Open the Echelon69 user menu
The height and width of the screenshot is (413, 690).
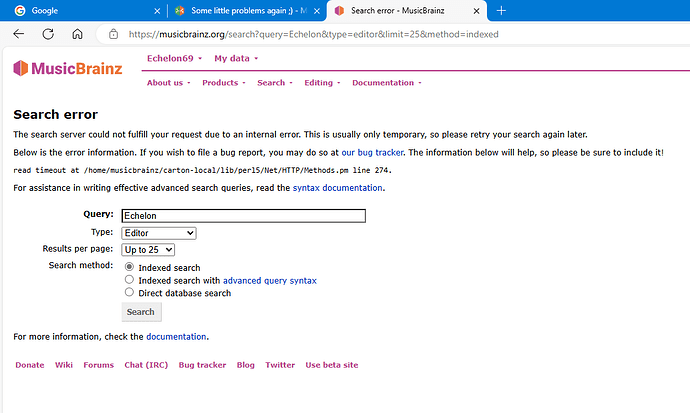174,58
